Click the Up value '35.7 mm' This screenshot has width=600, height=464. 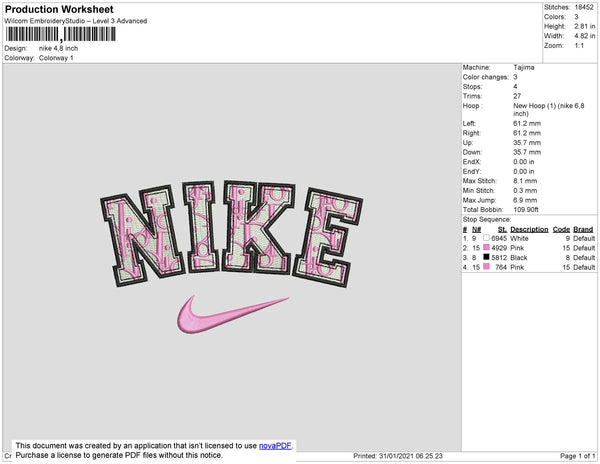coord(527,142)
